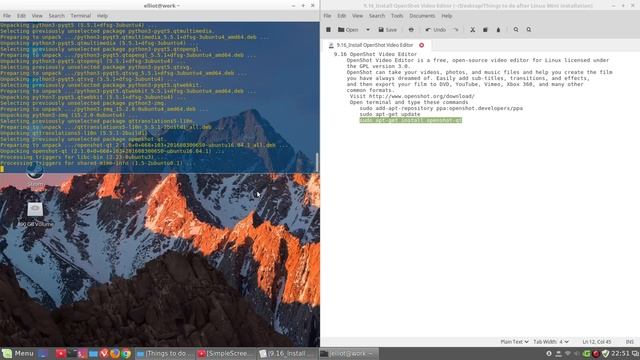
Task: Open the Linux Mint Menu button
Action: point(18,353)
